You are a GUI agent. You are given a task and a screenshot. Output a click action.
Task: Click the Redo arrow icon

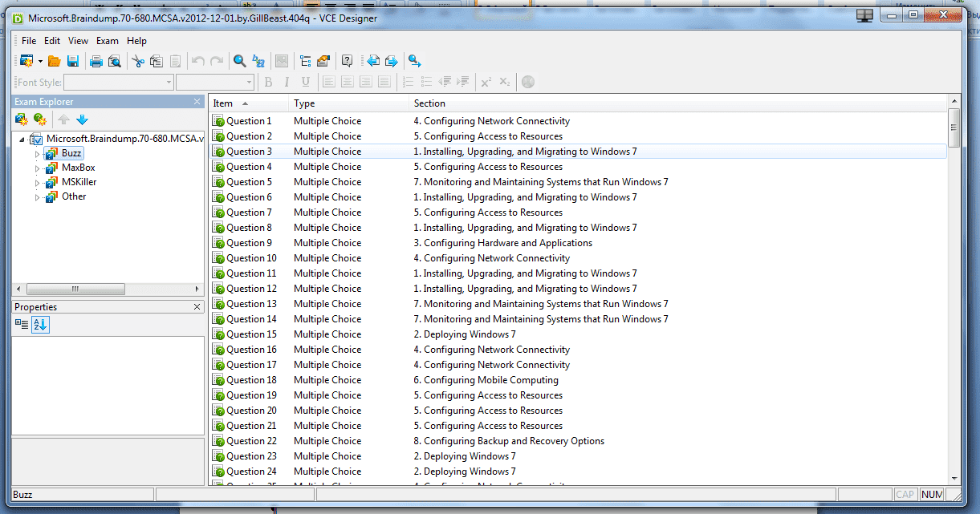point(217,61)
